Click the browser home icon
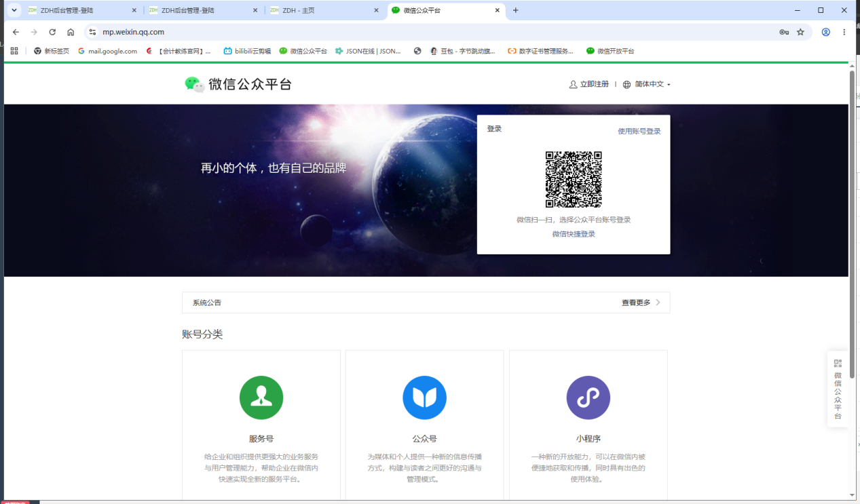Viewport: 860px width, 504px height. click(71, 32)
